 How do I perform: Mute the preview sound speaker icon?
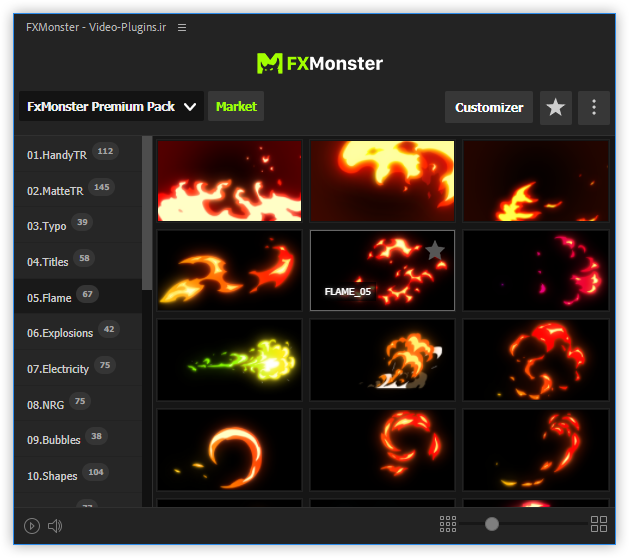click(x=55, y=526)
